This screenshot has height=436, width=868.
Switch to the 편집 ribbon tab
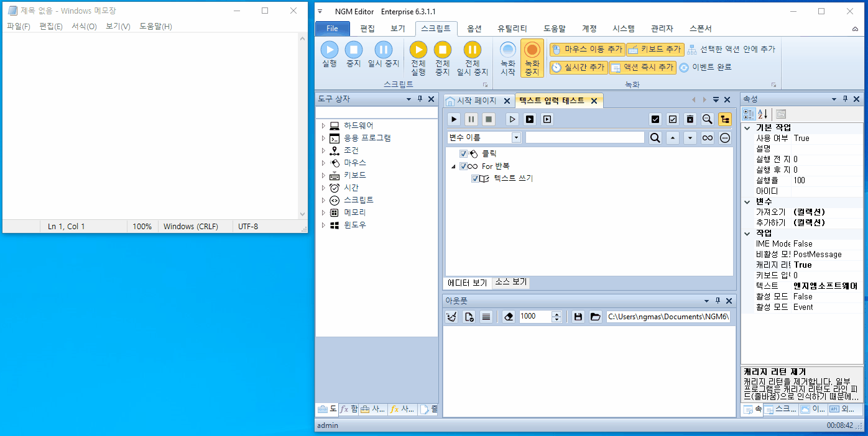point(367,29)
